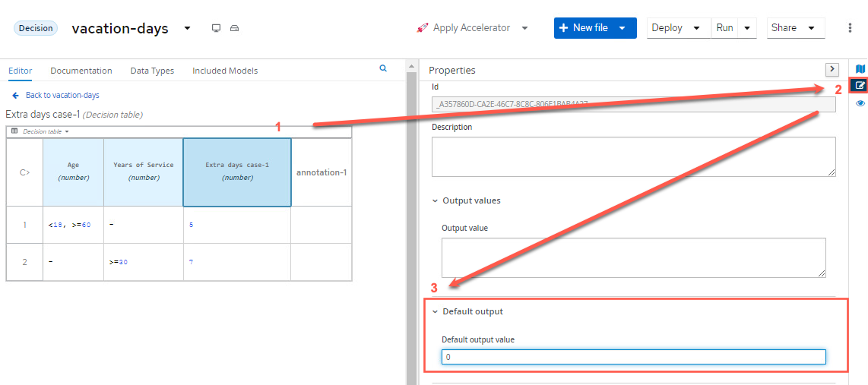Select the Extra days case-1 column header
The image size is (868, 385).
tap(237, 172)
